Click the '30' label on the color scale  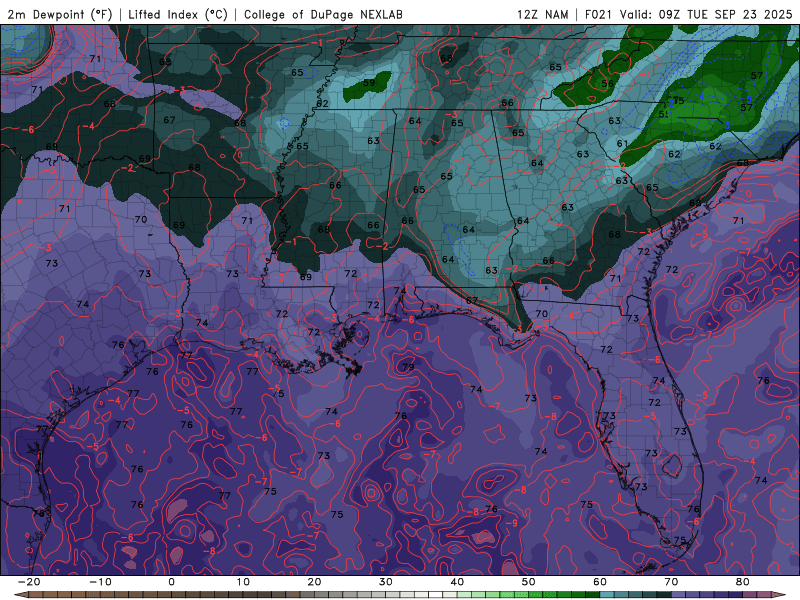[x=386, y=582]
